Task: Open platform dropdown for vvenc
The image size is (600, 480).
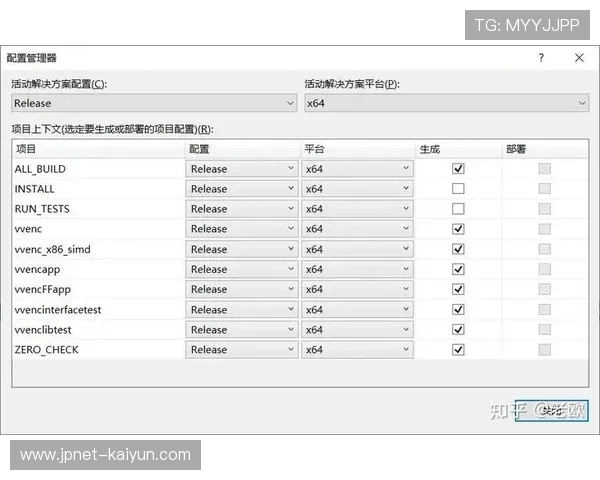Action: pyautogui.click(x=357, y=229)
